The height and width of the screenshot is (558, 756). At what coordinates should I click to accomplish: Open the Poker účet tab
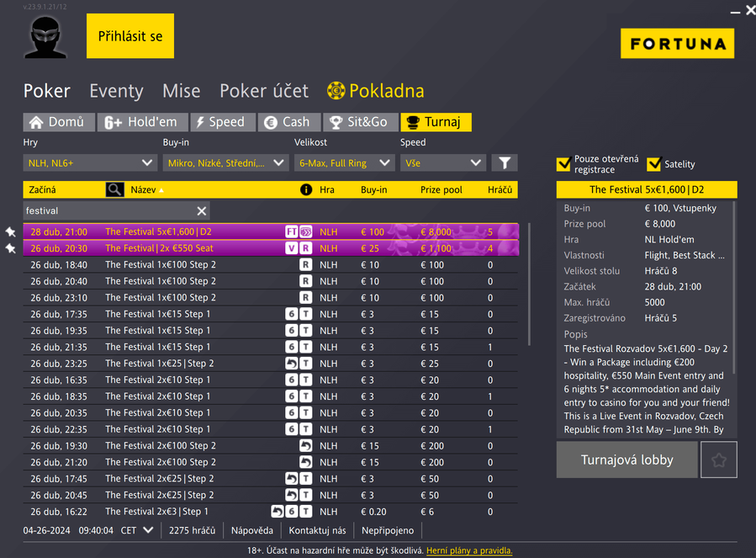coord(264,91)
